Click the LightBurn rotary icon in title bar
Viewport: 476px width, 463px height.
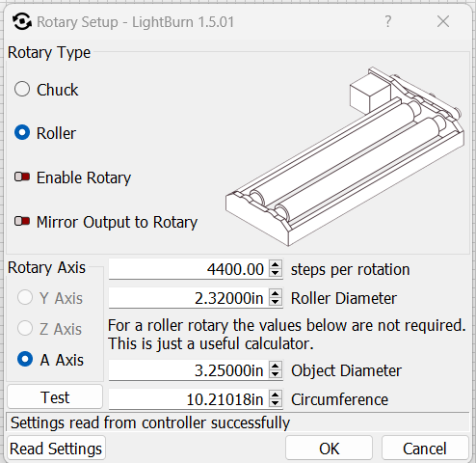point(22,22)
